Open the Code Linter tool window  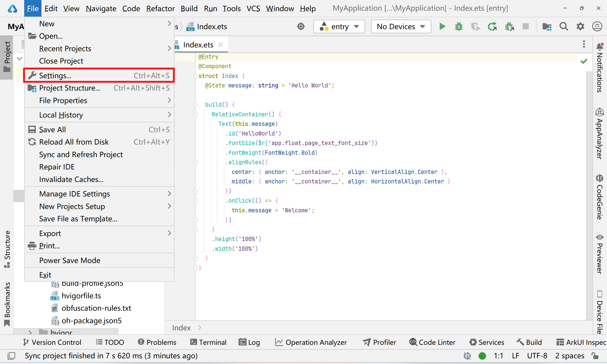tap(432, 342)
